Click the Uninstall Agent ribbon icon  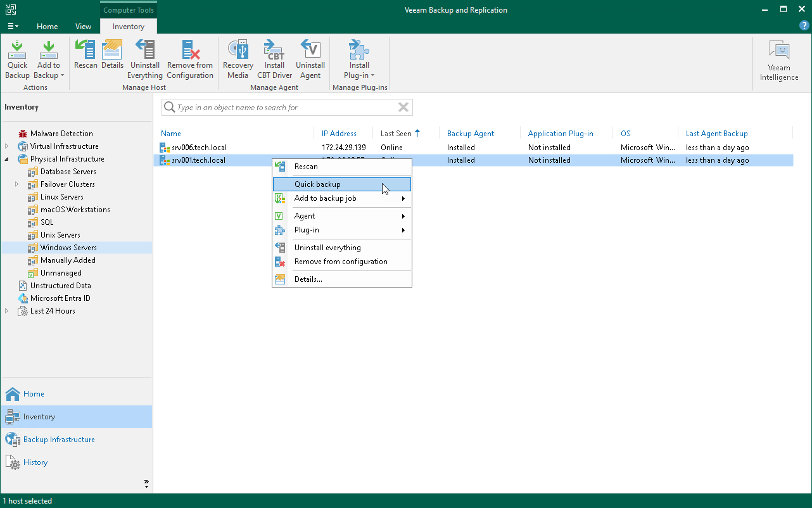point(310,60)
